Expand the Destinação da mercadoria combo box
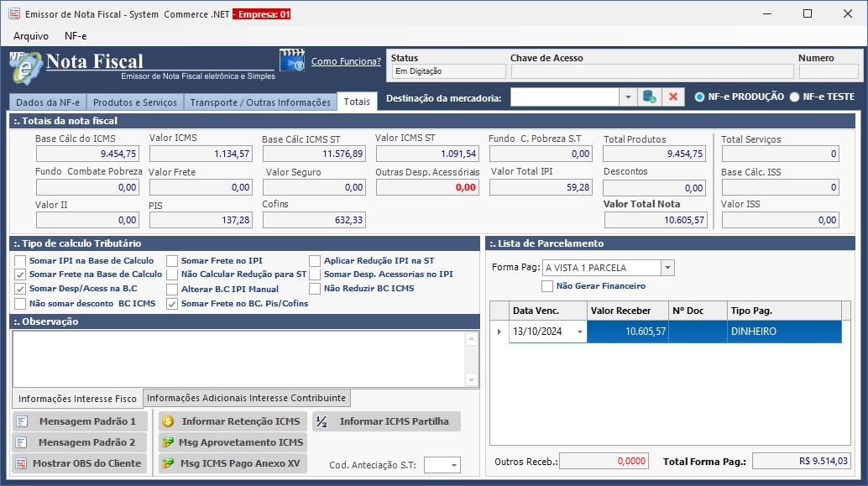 [x=628, y=97]
